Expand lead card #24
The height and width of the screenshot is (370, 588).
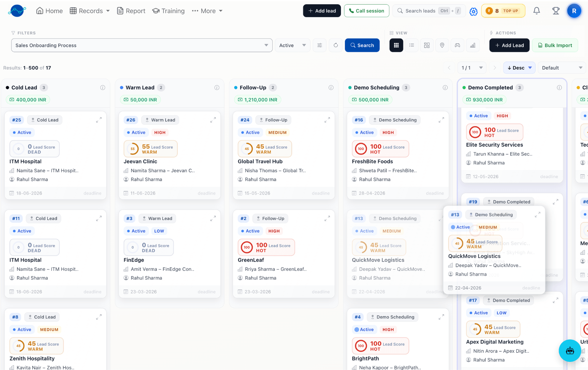tap(327, 120)
